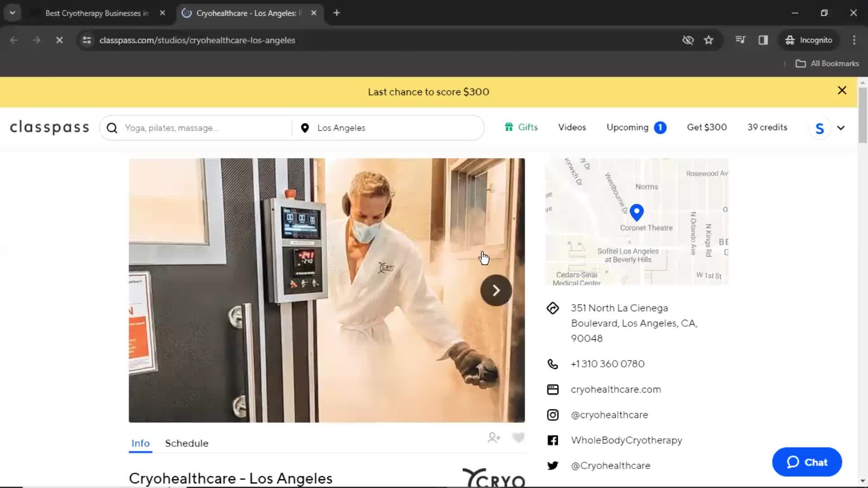Open a new browser tab
This screenshot has height=488, width=868.
(x=336, y=13)
